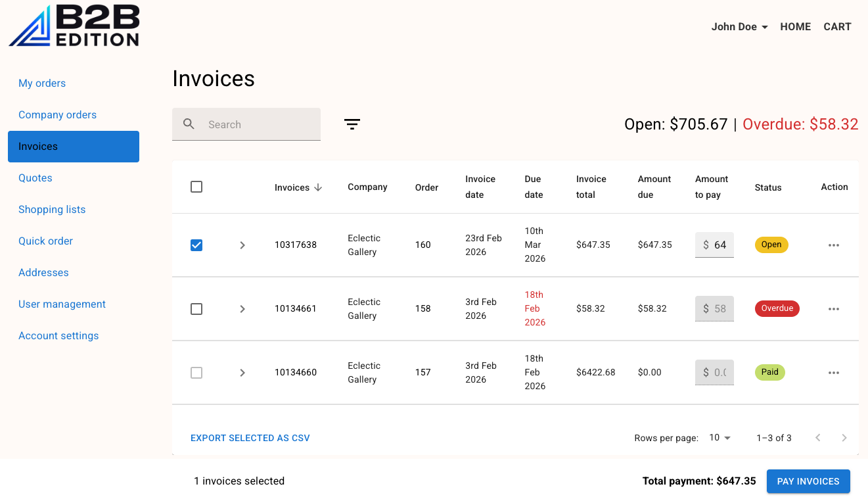Check the select-all invoices checkbox

click(196, 187)
